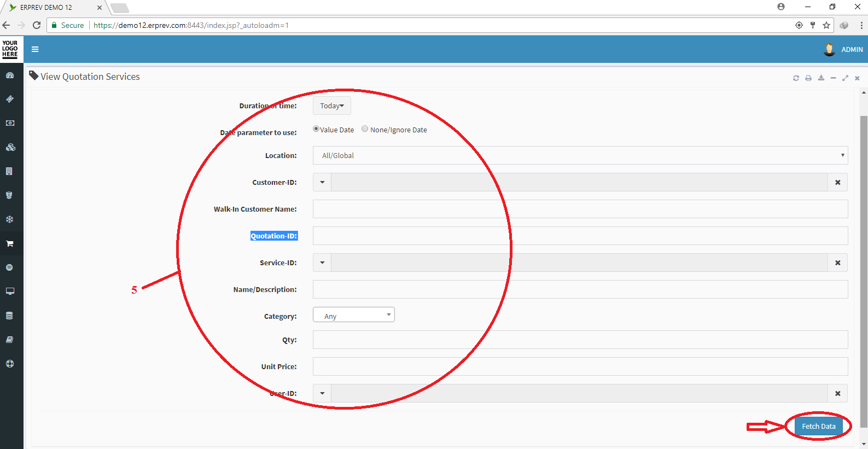Refresh the View Quotation Services panel
Image resolution: width=868 pixels, height=449 pixels.
[x=796, y=78]
